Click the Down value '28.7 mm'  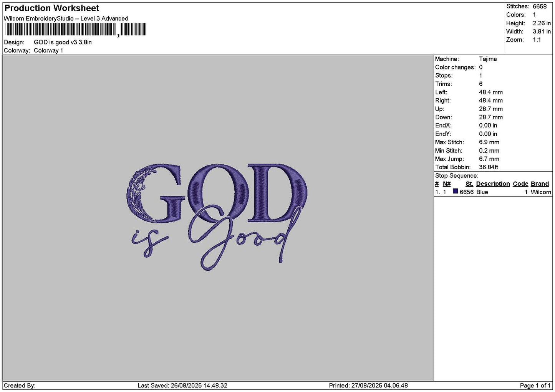(491, 117)
